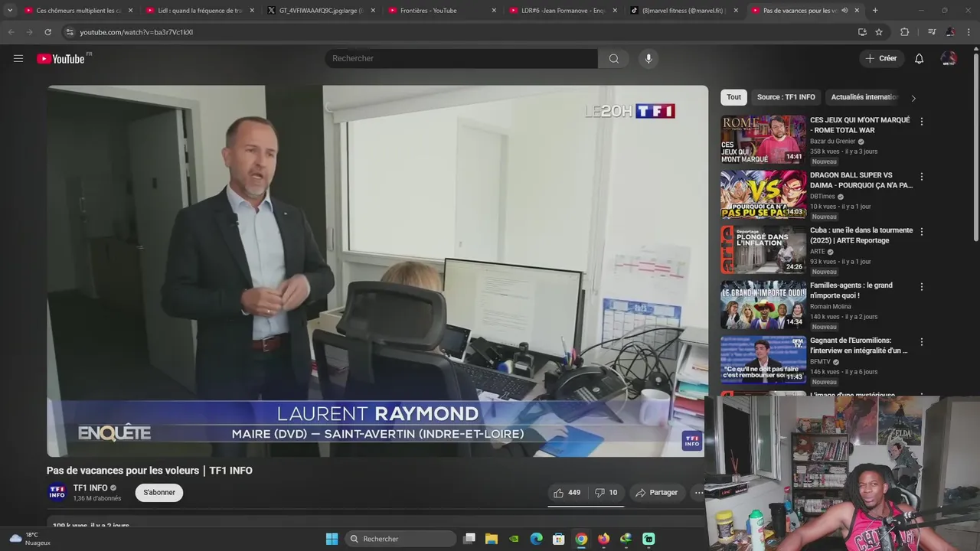
Task: Open the Cuba ARTE Reportage thumbnail
Action: [x=763, y=249]
